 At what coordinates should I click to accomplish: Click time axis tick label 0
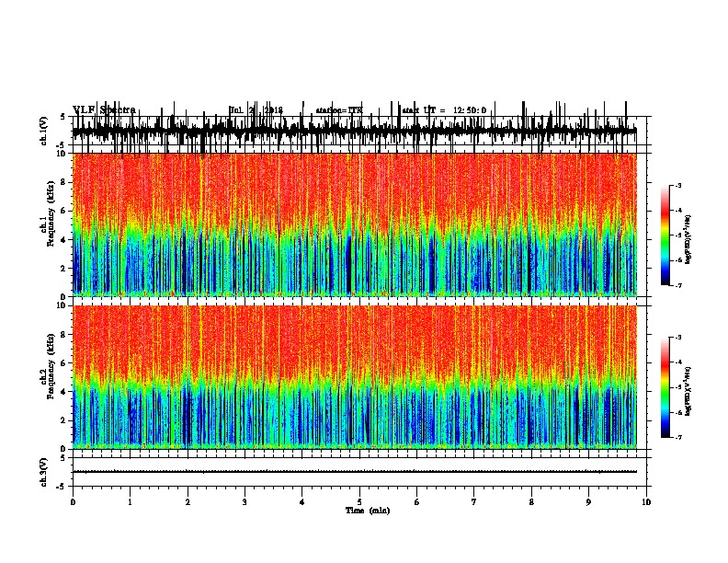tap(73, 502)
